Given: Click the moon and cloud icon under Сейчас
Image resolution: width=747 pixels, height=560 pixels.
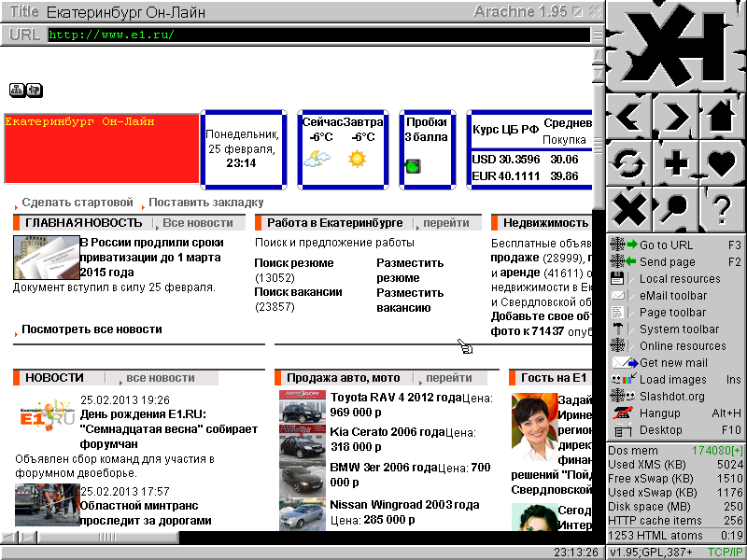Looking at the screenshot, I should [317, 158].
